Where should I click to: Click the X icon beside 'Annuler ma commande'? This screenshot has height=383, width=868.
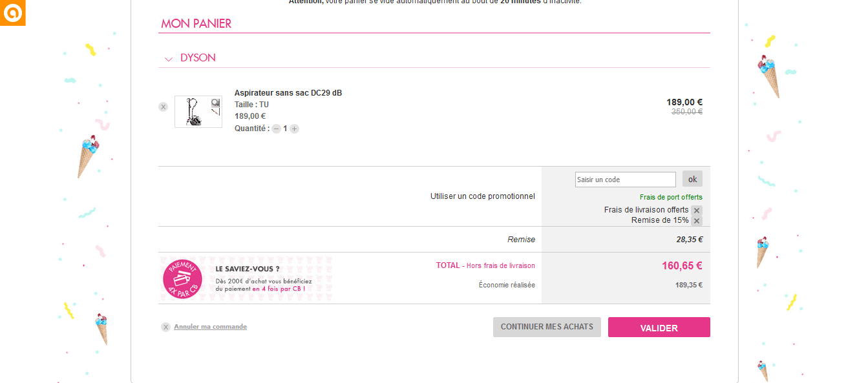pos(165,327)
